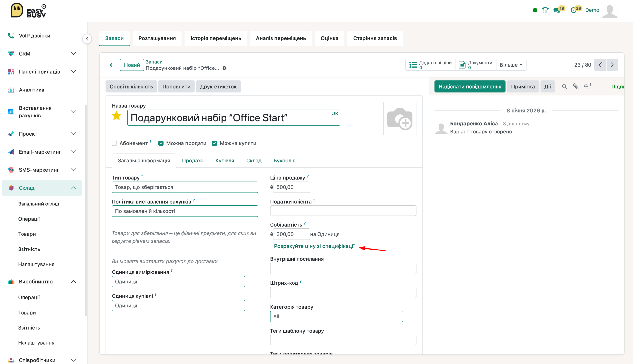The height and width of the screenshot is (364, 633).
Task: Expand Панелі приладів sidebar section
Action: [x=73, y=72]
